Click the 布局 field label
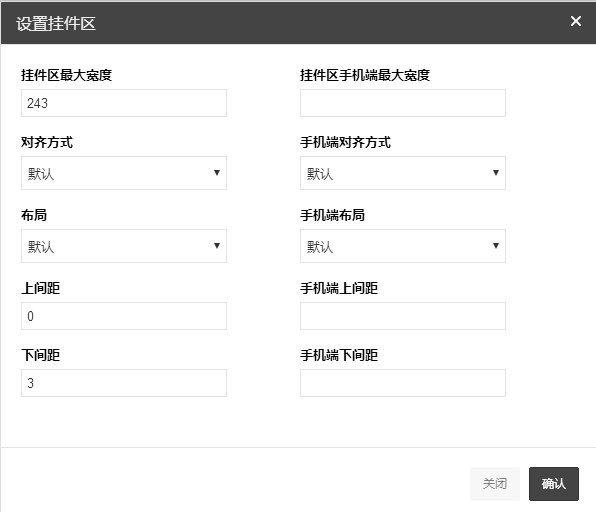596x512 pixels. [x=34, y=216]
